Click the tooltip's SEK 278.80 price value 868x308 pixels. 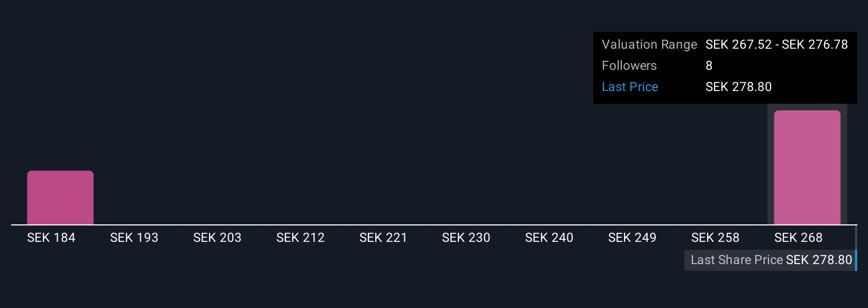click(x=739, y=87)
